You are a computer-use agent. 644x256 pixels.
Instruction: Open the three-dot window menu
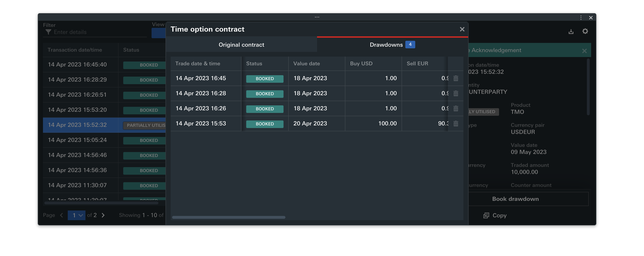point(581,18)
